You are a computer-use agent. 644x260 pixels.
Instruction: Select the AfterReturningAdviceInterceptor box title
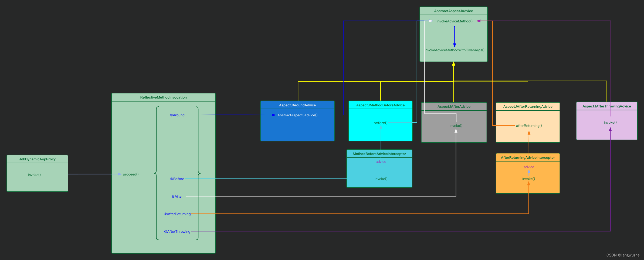(528, 157)
